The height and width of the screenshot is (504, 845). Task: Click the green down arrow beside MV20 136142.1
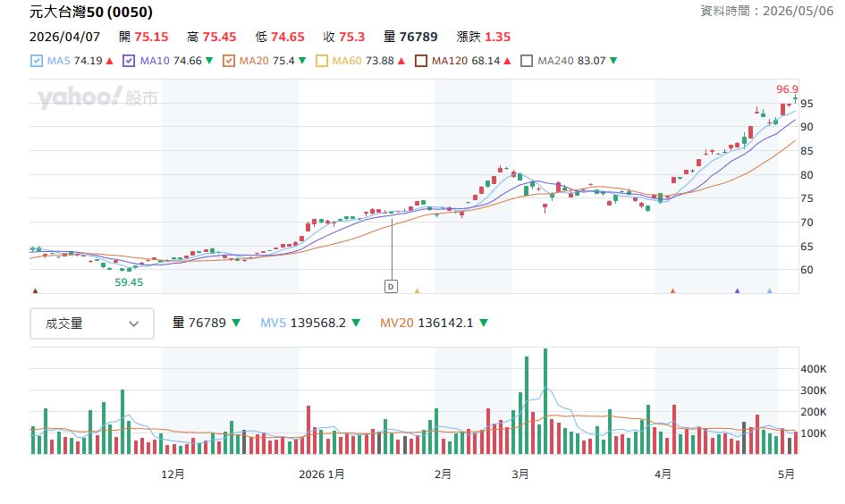(x=484, y=323)
